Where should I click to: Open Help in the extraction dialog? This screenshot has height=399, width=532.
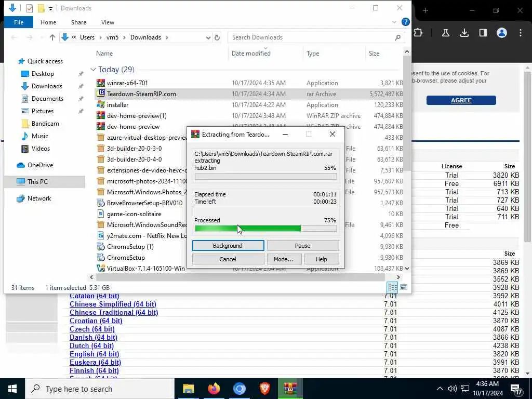click(321, 259)
